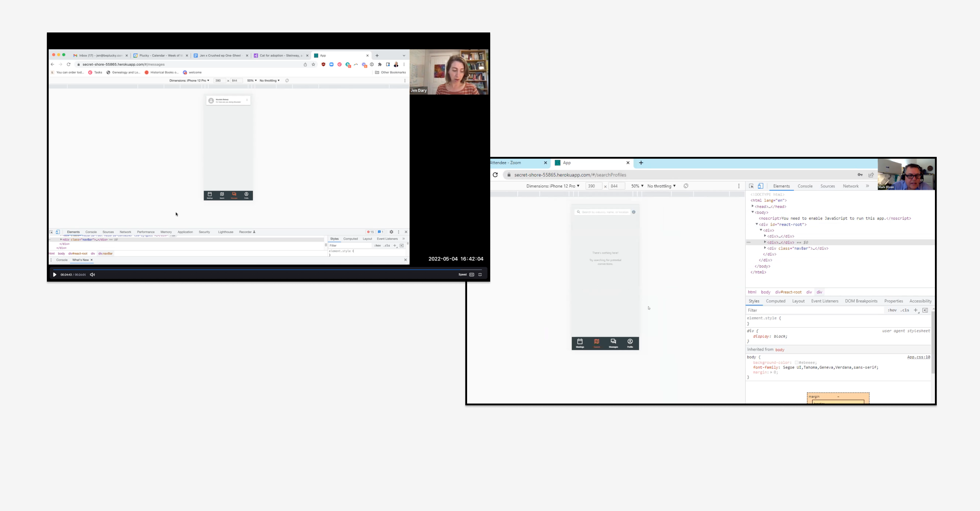
Task: Seek on the blue video progress bar
Action: pyautogui.click(x=267, y=269)
